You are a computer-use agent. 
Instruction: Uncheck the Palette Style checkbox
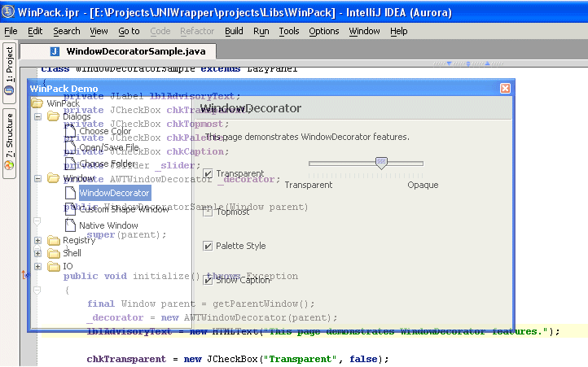point(208,246)
